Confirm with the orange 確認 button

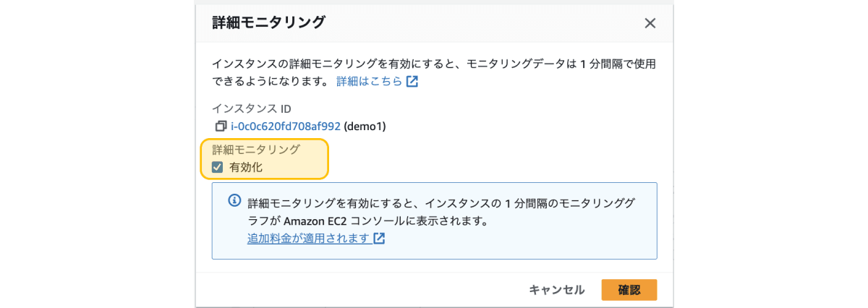coord(629,290)
